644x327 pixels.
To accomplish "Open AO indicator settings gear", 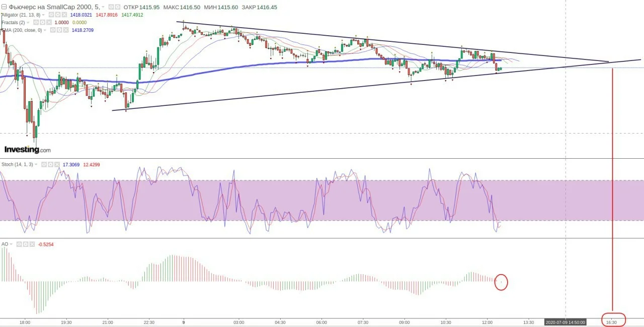I will click(26, 244).
